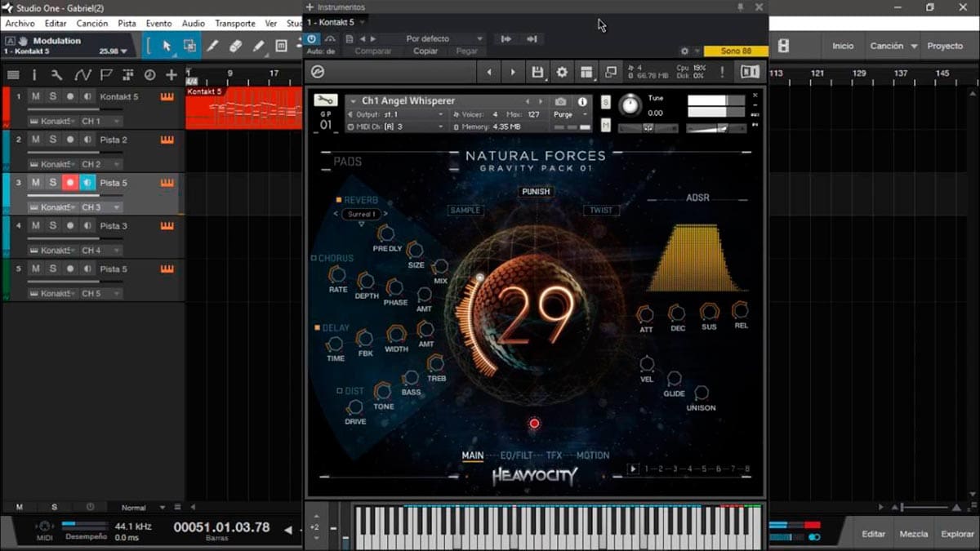Screen dimensions: 980x551
Task: Open the CH 5 channel dropdown
Action: (100, 293)
